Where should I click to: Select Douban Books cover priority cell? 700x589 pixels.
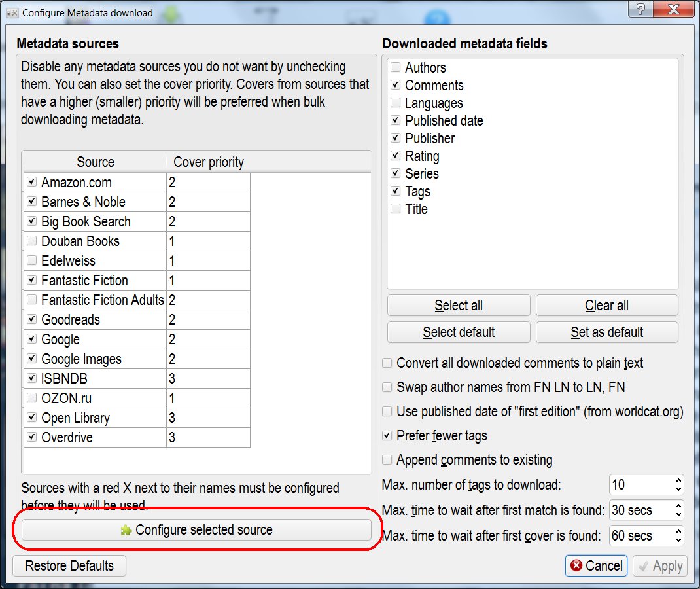coord(208,241)
